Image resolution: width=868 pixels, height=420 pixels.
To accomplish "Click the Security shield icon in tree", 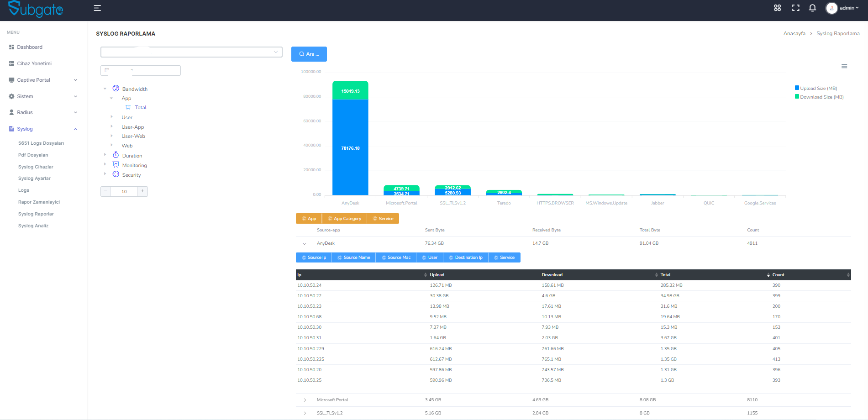I will click(x=116, y=174).
